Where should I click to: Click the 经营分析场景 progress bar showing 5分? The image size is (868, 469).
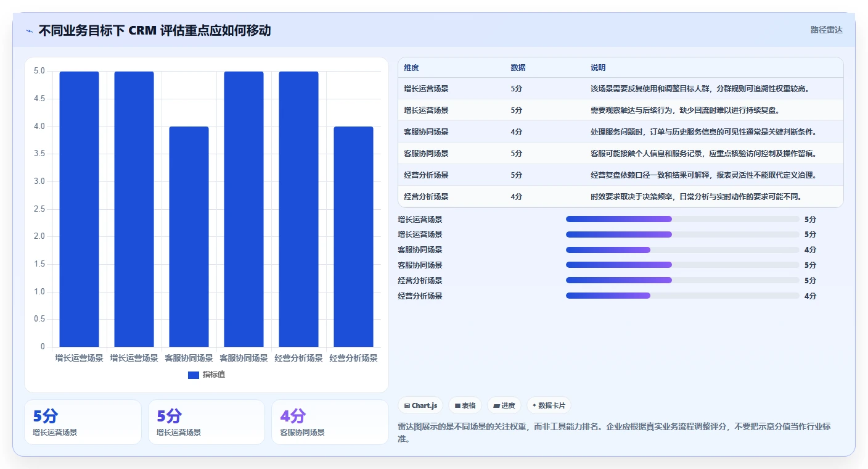(682, 281)
